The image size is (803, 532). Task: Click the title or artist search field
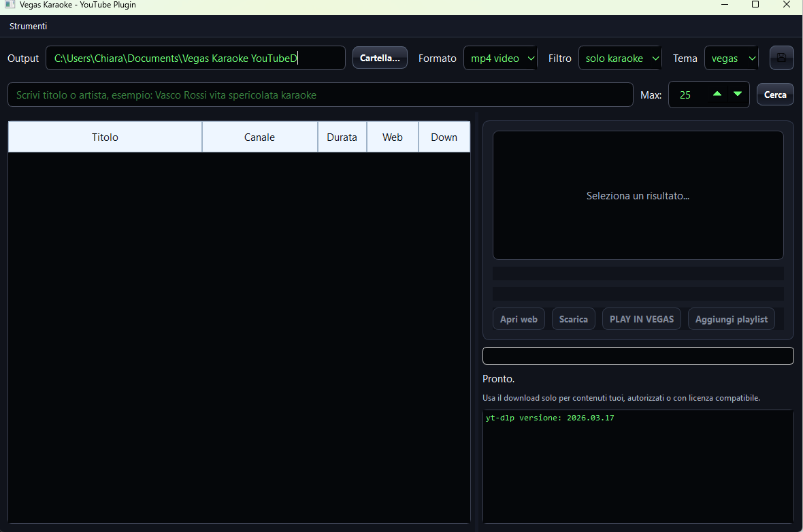(321, 95)
